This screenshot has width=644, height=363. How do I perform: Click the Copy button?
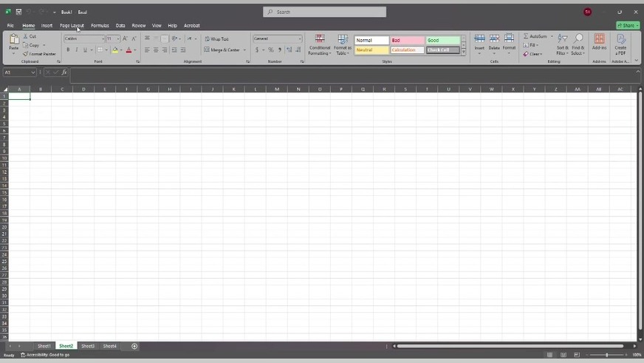32,45
